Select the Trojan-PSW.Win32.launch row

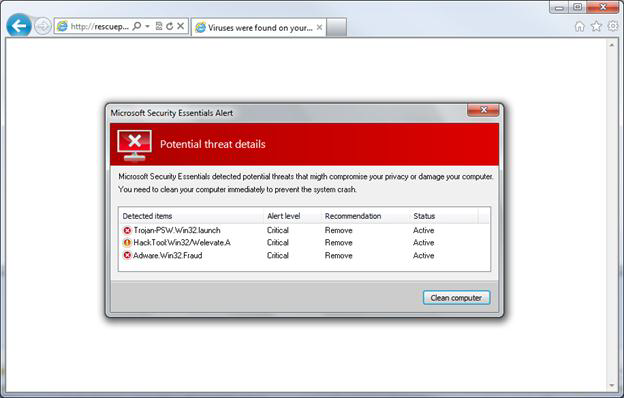(304, 230)
